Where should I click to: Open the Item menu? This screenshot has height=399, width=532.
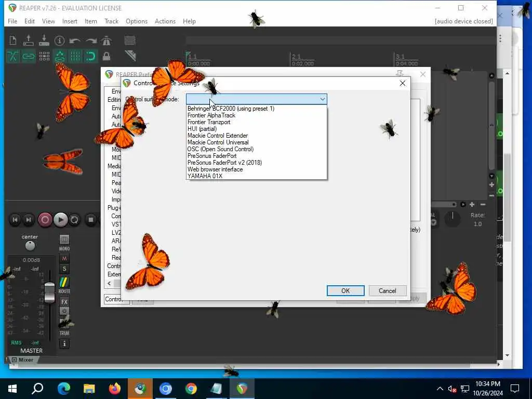(90, 21)
